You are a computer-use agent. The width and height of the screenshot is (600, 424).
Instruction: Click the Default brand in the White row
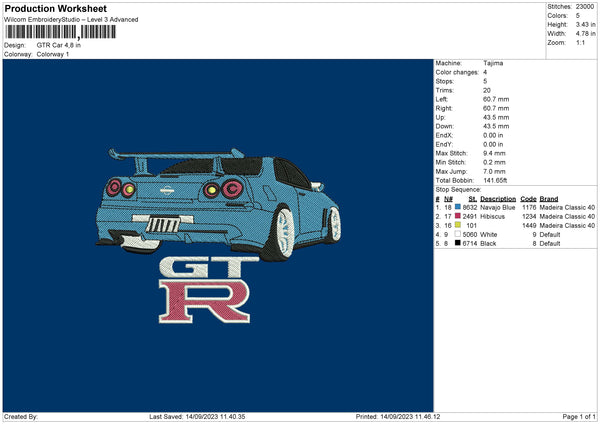[x=550, y=235]
